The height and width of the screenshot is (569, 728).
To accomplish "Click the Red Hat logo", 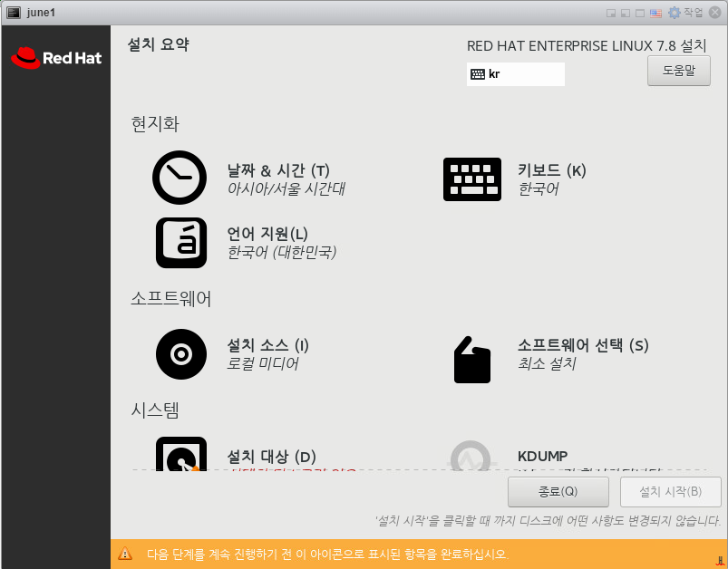I will pyautogui.click(x=56, y=58).
